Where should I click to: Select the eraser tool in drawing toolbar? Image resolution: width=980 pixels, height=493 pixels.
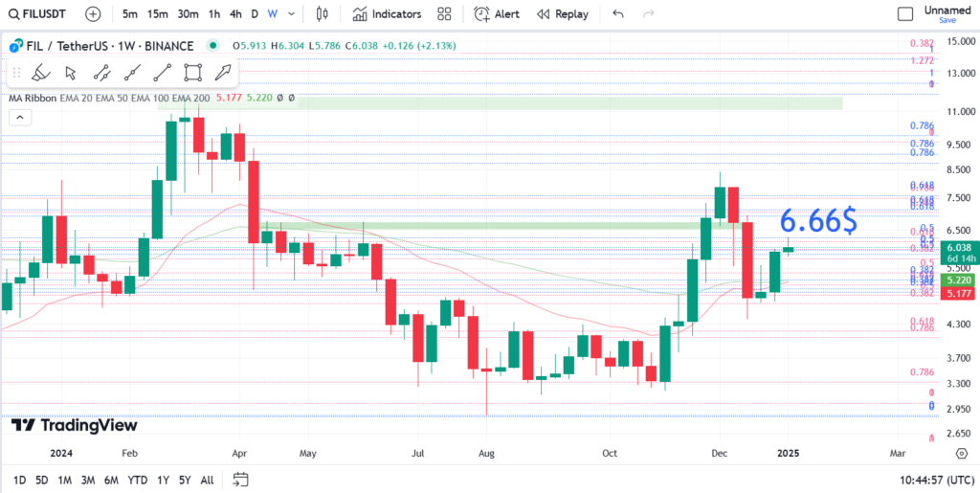40,72
